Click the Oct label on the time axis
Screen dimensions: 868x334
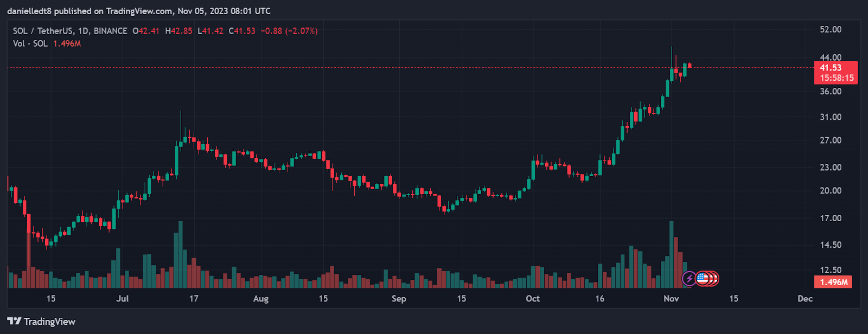533,299
